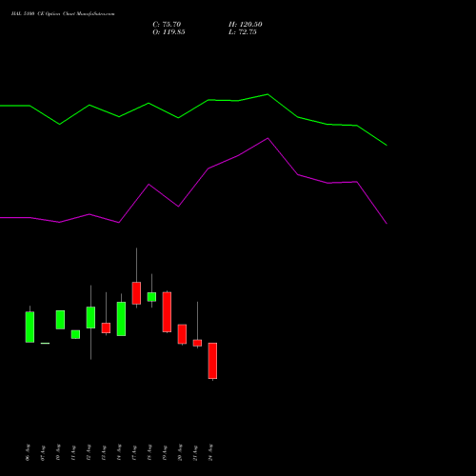Screen dimensions: 476x476
Task: Click the high price value H: 120.50
Action: [x=246, y=25]
